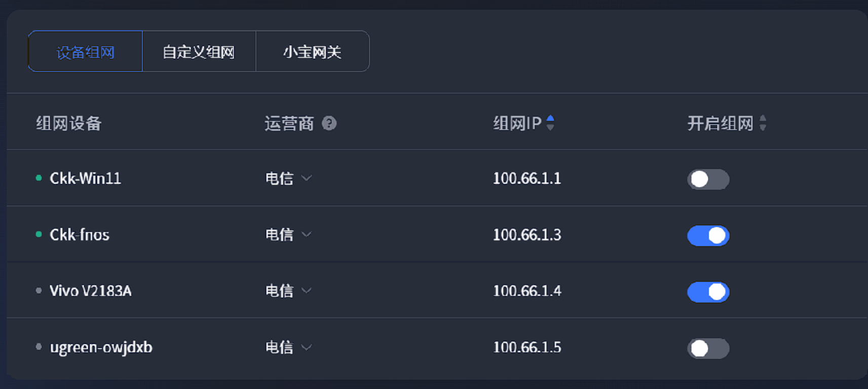
Task: Enable networking for Ckk-Win11
Action: point(708,180)
